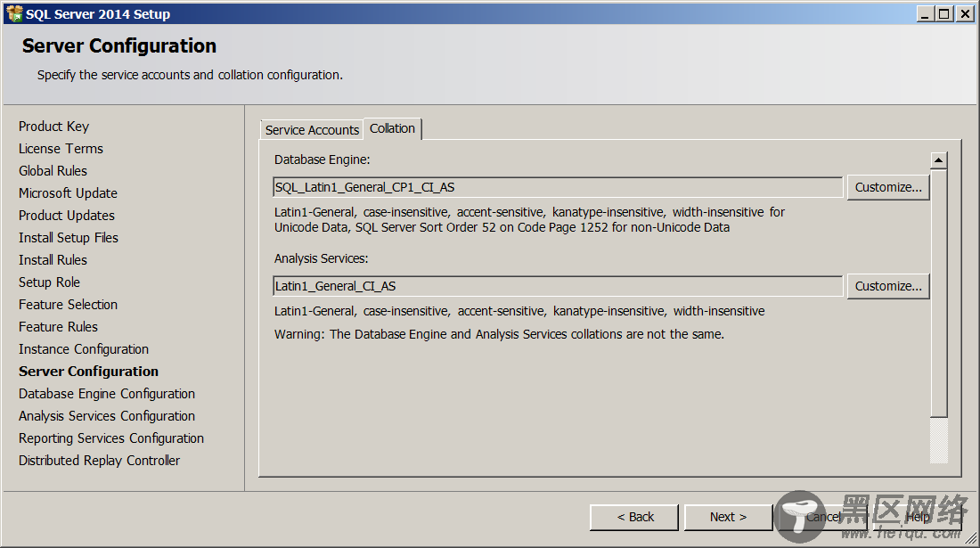This screenshot has width=980, height=548.
Task: Select Feature Selection step
Action: click(68, 305)
